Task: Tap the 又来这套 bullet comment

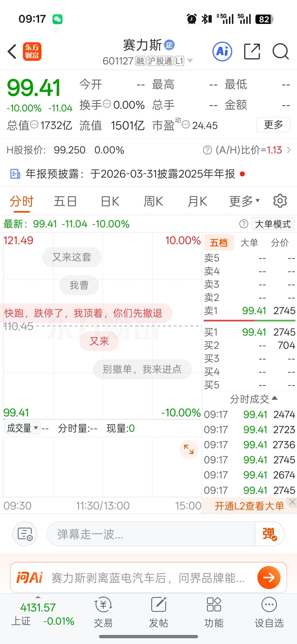Action: click(72, 257)
